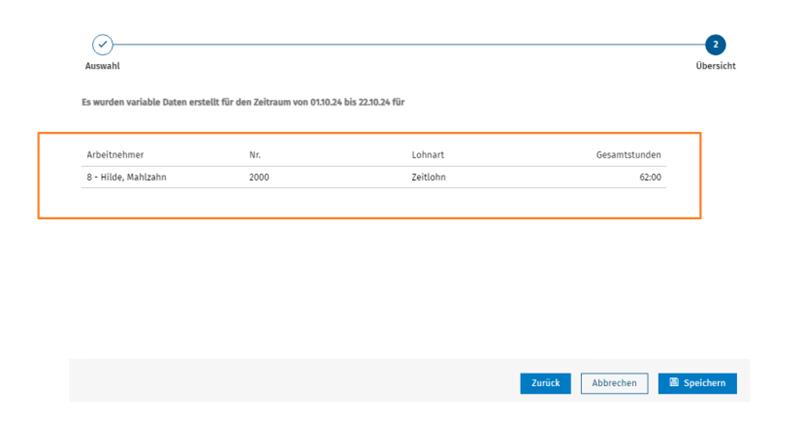Cancel with the Abbrechen button
This screenshot has height=423, width=800.
614,383
